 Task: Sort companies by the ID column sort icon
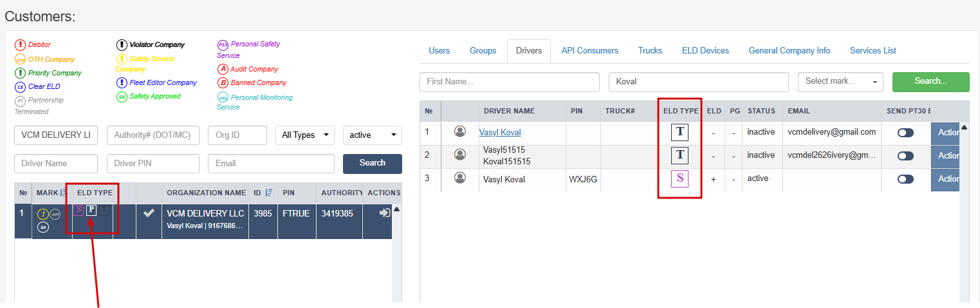point(269,193)
